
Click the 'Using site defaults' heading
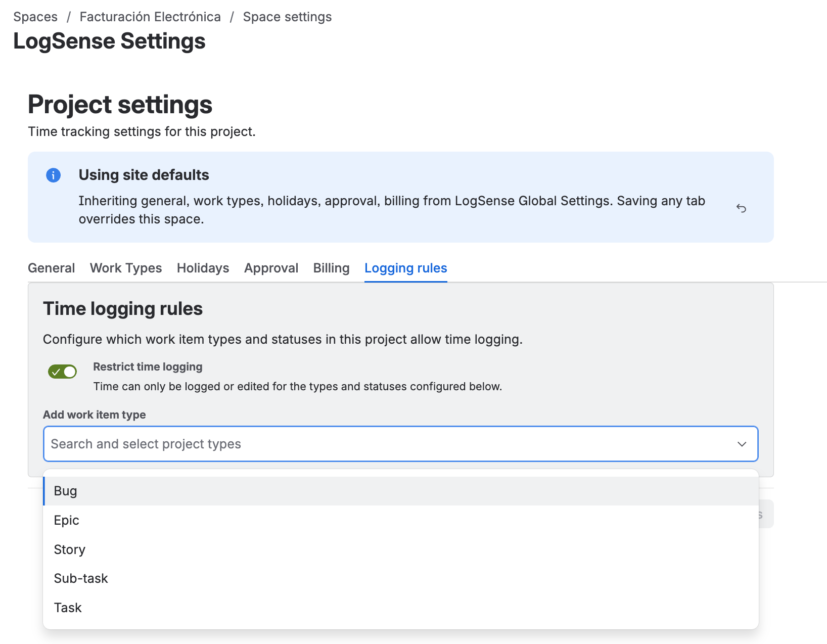[x=144, y=175]
